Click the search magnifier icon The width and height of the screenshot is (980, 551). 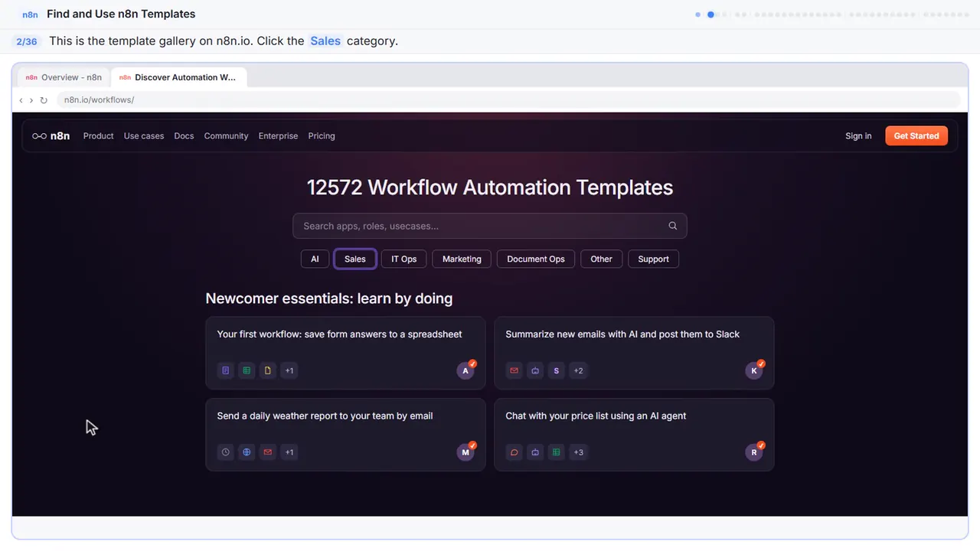672,226
